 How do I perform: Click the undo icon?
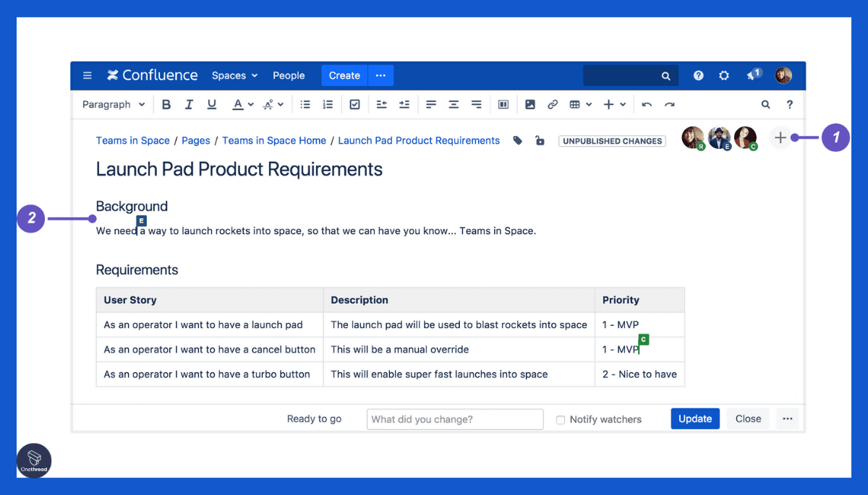[647, 104]
